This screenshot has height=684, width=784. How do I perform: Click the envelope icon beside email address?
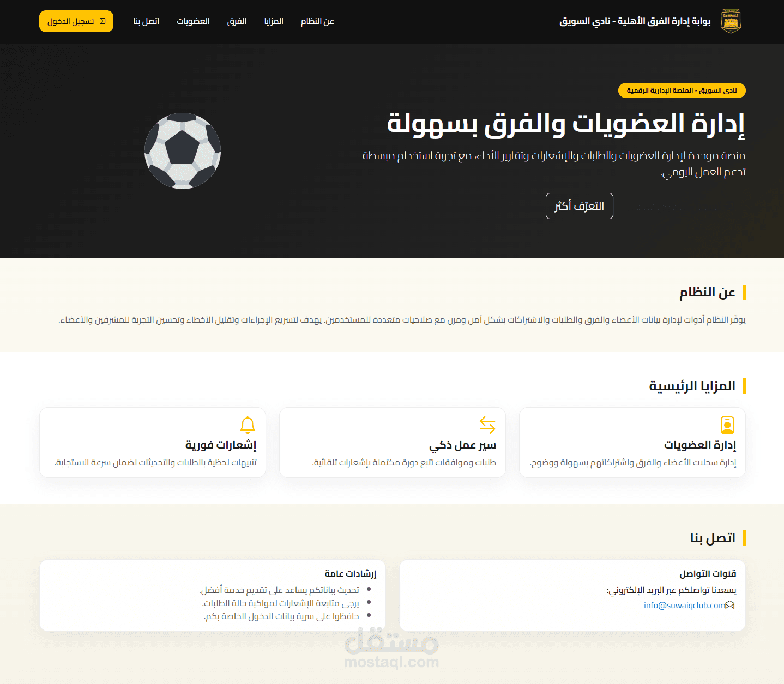(731, 606)
